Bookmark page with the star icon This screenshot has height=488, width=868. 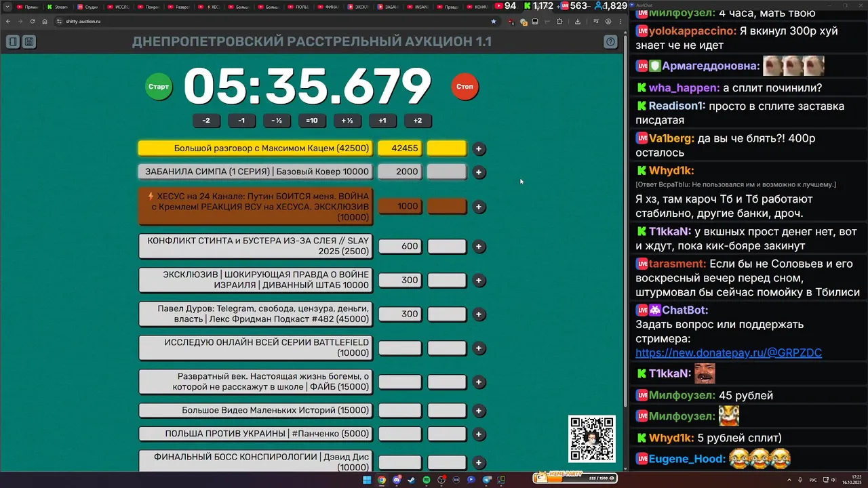coord(493,22)
